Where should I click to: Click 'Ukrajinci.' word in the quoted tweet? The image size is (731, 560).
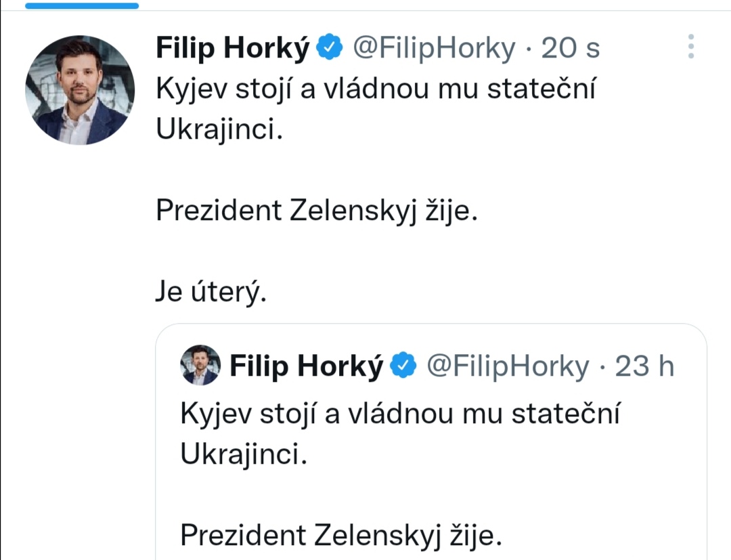244,455
